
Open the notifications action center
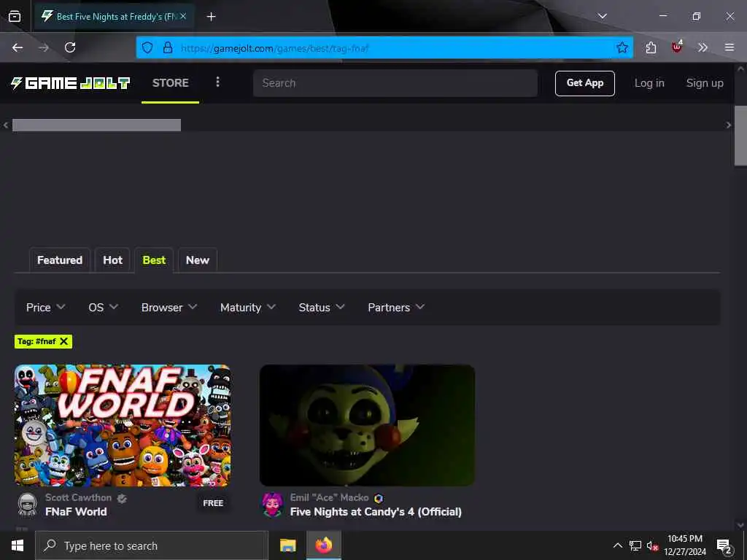click(x=724, y=547)
